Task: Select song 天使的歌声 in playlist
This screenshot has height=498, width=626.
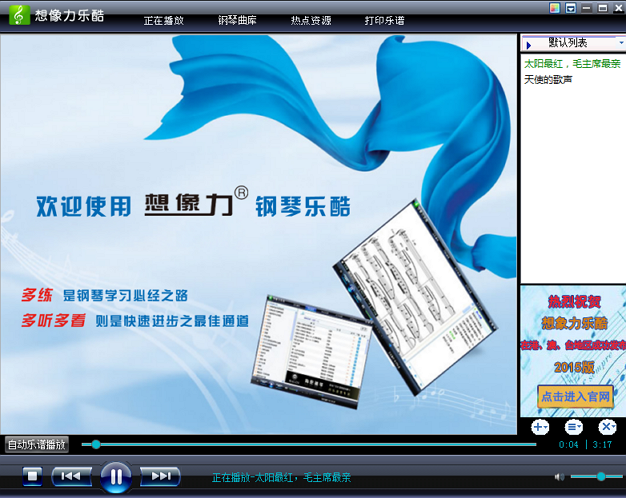Action: coord(548,80)
